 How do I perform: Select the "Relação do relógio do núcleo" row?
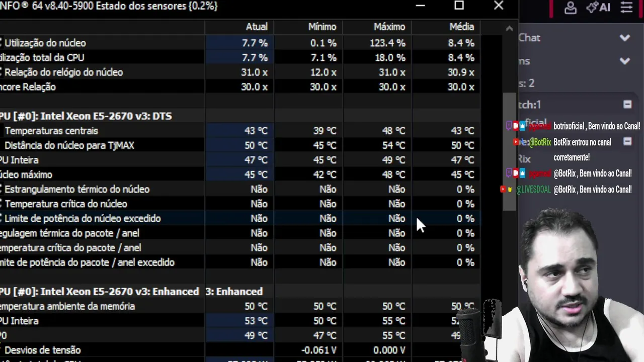click(x=240, y=72)
